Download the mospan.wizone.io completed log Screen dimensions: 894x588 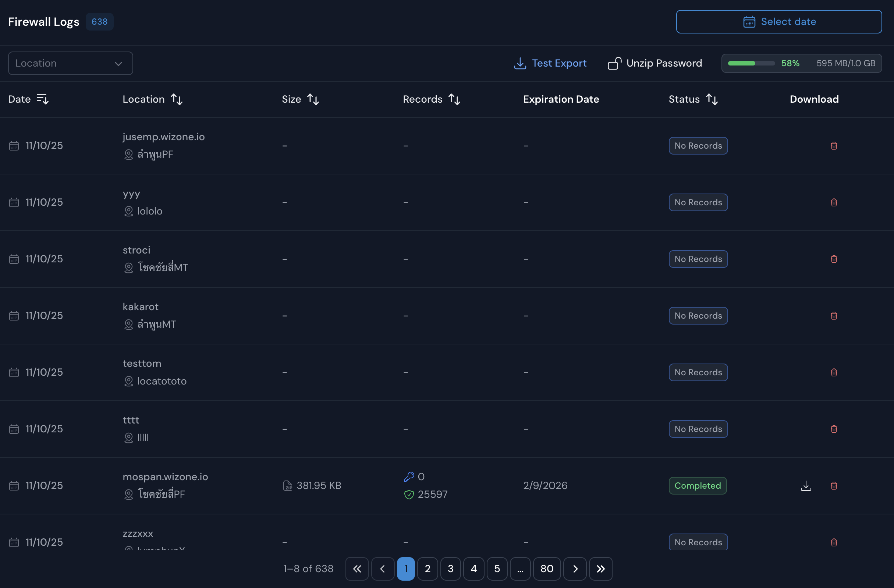pyautogui.click(x=806, y=485)
